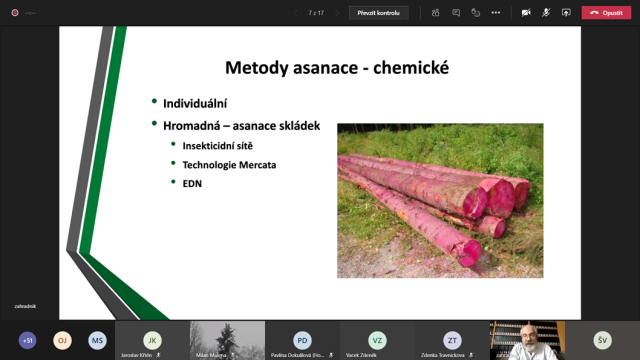
Task: Click the Opustit leave button
Action: coord(606,13)
